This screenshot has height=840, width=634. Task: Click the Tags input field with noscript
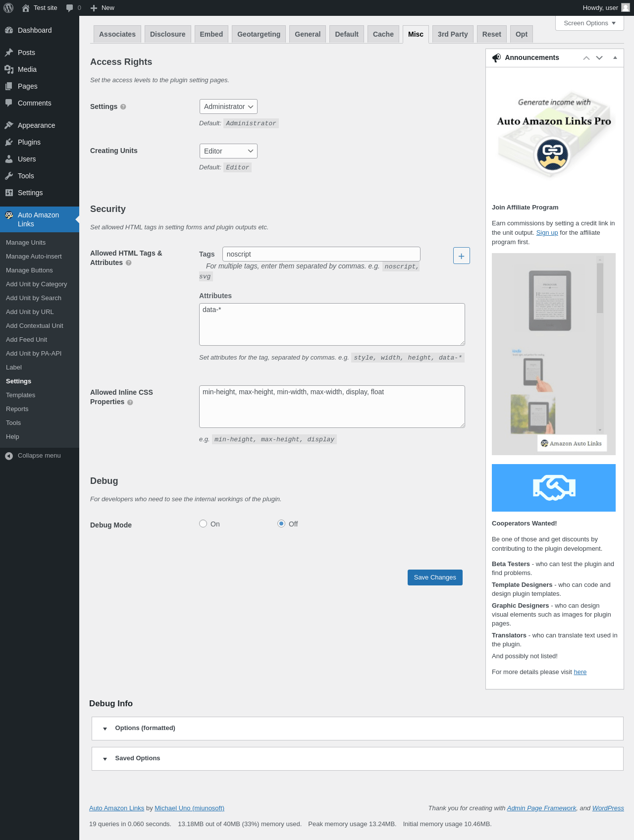coord(321,254)
